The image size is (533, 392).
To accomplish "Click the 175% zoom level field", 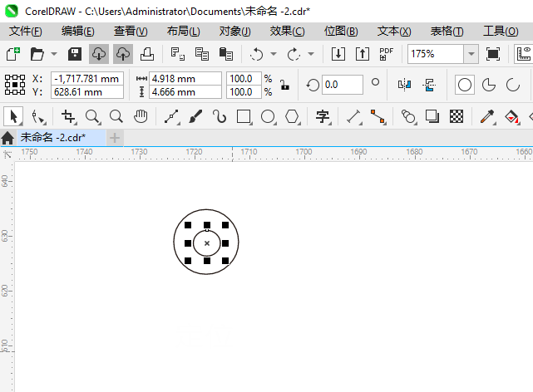I will coord(436,54).
